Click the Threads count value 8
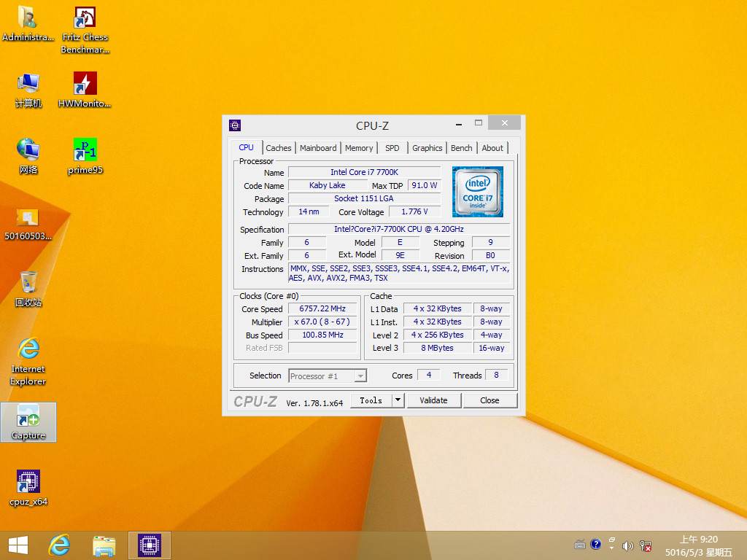 click(496, 376)
